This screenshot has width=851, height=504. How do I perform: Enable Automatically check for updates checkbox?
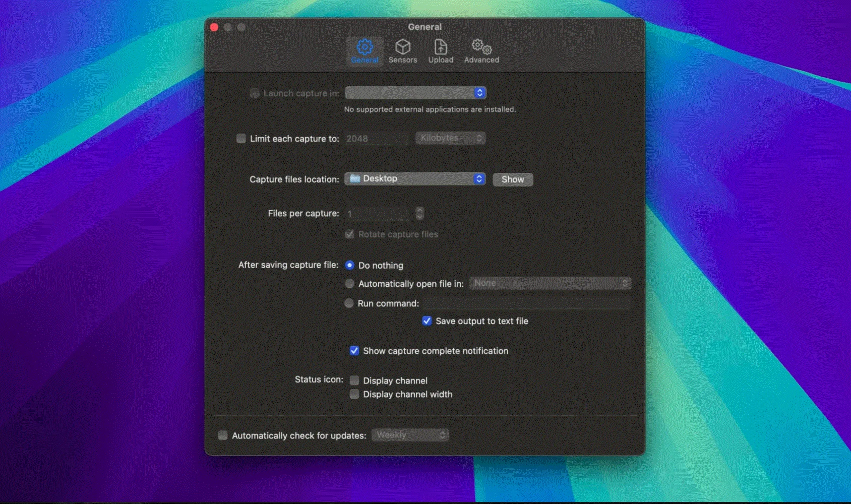pos(223,435)
